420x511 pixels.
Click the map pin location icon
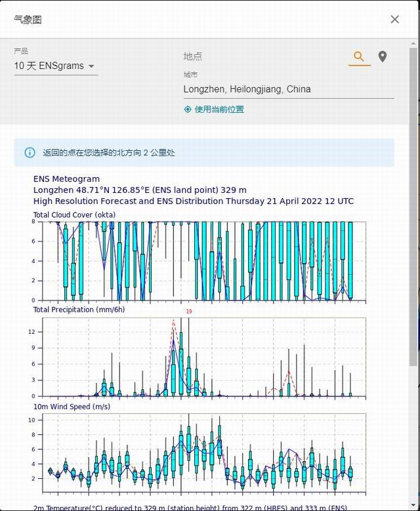pos(383,57)
